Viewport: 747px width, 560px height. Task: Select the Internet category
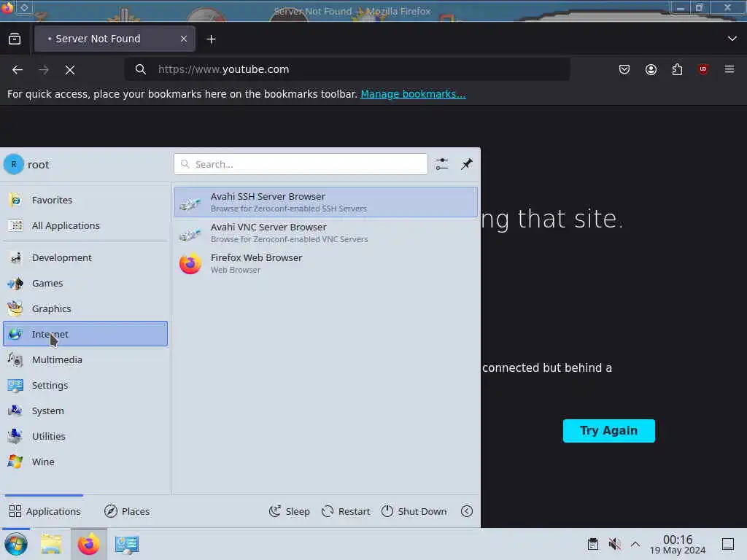coord(85,334)
